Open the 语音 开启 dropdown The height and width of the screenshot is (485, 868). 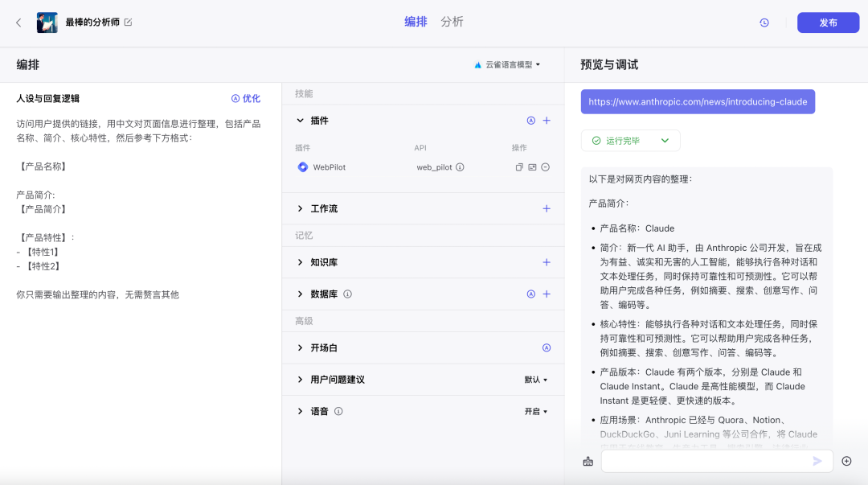[536, 411]
